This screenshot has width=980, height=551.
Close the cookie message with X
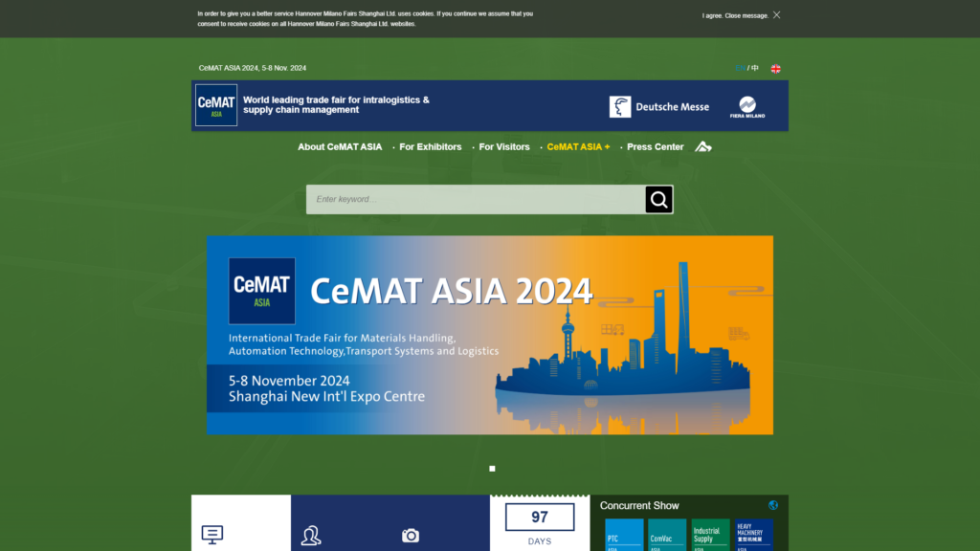(776, 15)
